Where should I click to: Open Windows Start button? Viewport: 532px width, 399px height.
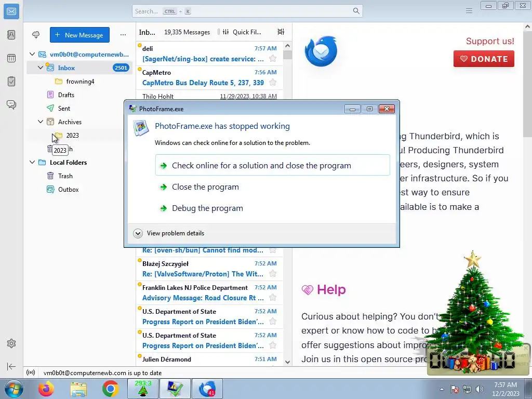[13, 389]
